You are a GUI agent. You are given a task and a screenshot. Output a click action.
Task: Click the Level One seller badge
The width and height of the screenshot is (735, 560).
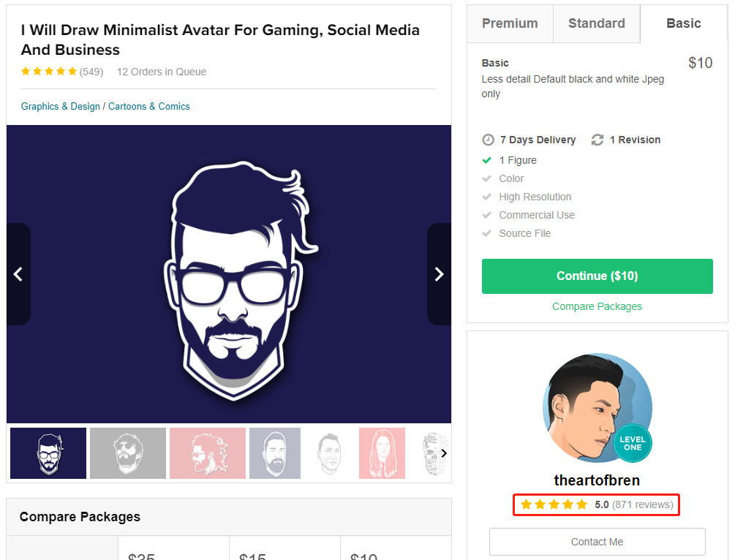click(633, 443)
